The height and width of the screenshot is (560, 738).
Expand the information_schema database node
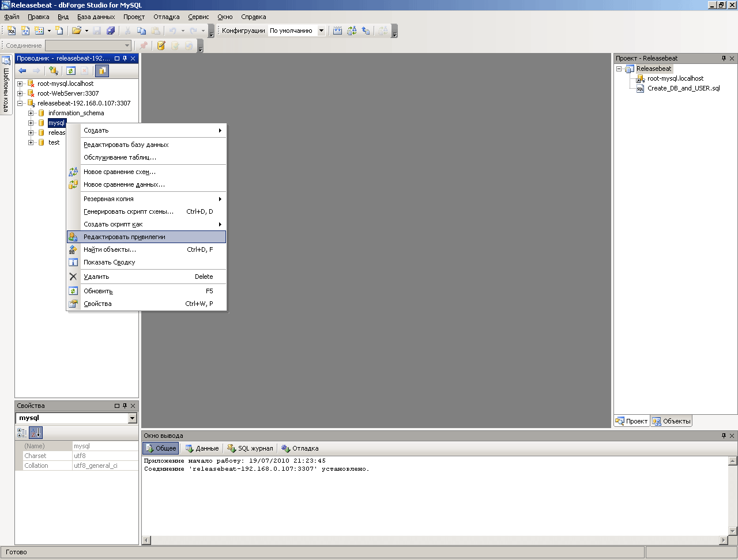coord(31,113)
